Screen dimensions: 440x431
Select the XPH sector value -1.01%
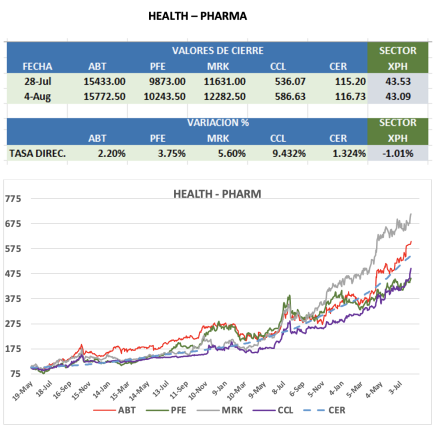coord(398,154)
